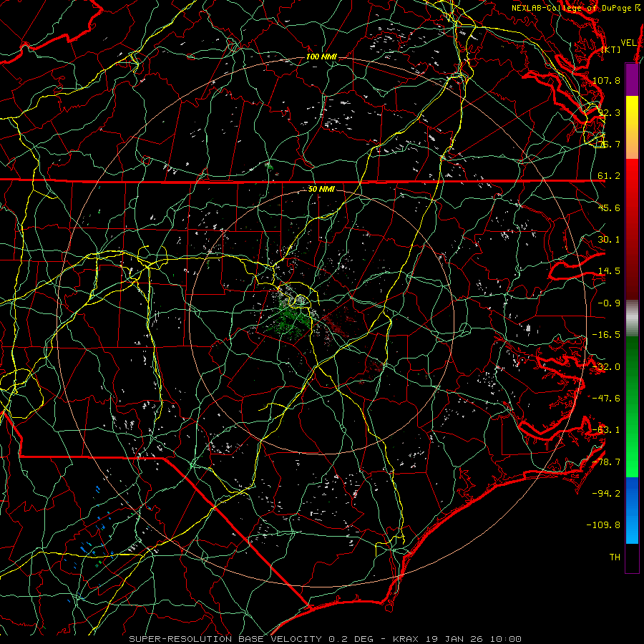Click the -63.1 value on velocity scale
Image resolution: width=644 pixels, height=644 pixels.
(606, 430)
